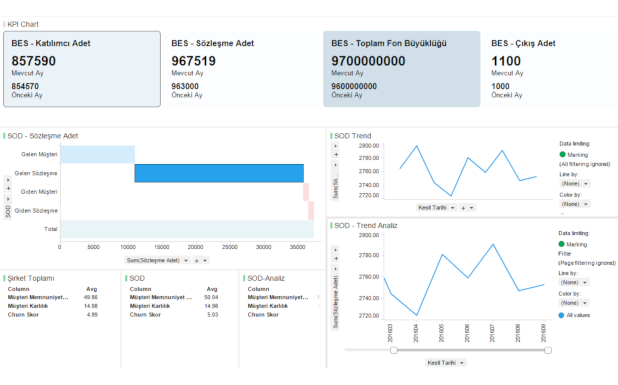Open Sum(Sözleşme Adet) axis selector below bar chart
The image size is (618, 385).
coord(157,260)
